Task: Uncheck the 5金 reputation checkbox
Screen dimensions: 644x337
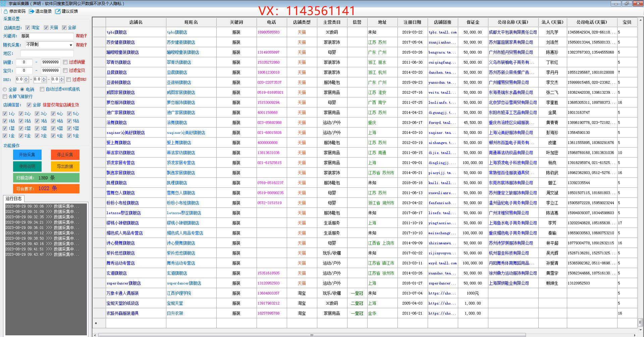Action: (69, 136)
